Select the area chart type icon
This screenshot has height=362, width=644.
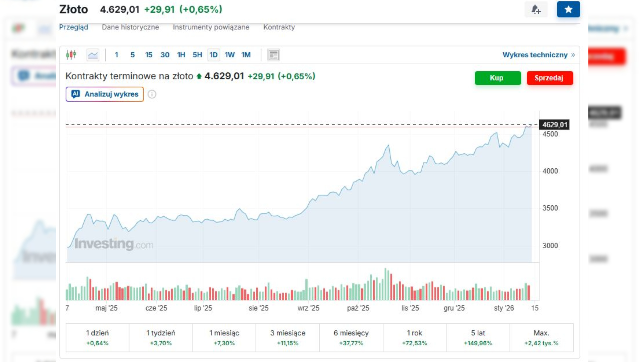tap(93, 55)
